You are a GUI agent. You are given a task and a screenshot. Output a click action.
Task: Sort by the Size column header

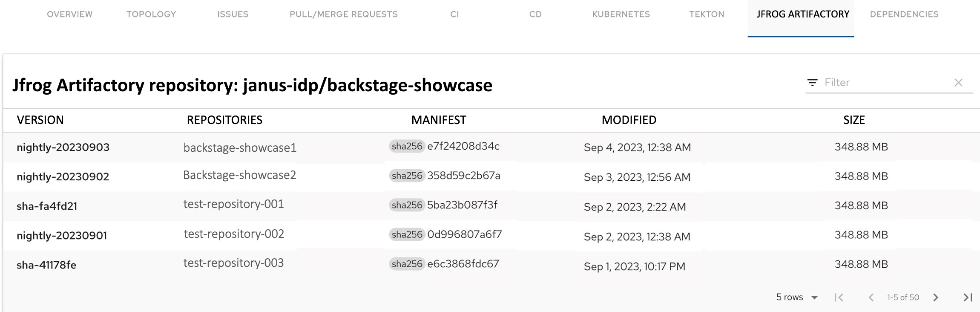tap(854, 120)
